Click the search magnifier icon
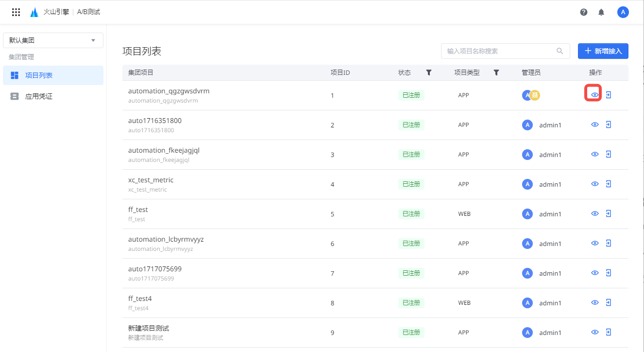The height and width of the screenshot is (352, 644). [560, 51]
